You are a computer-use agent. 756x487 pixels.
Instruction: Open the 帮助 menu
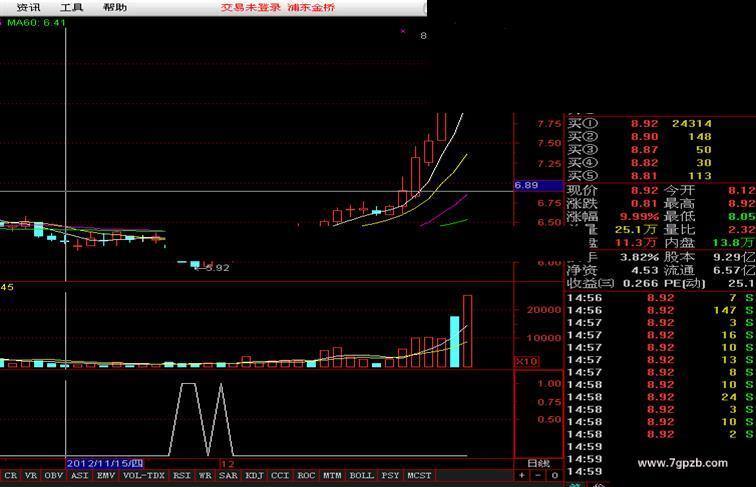click(x=115, y=7)
